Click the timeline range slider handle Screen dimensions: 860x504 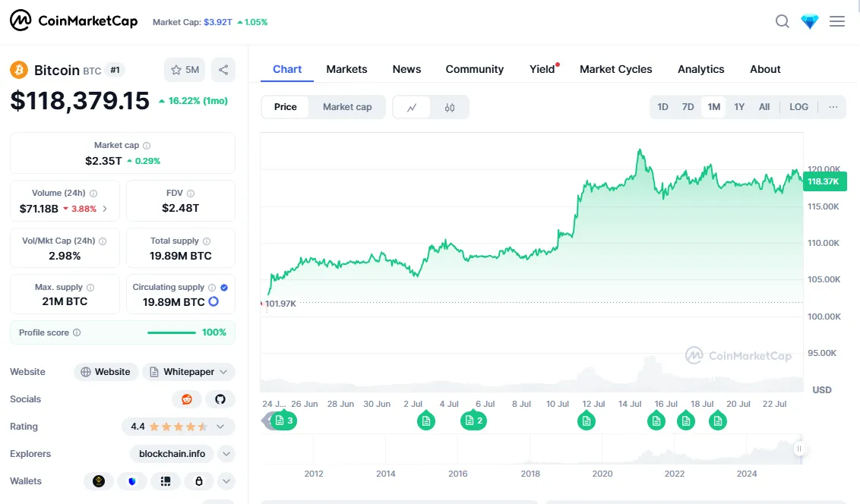pos(798,449)
